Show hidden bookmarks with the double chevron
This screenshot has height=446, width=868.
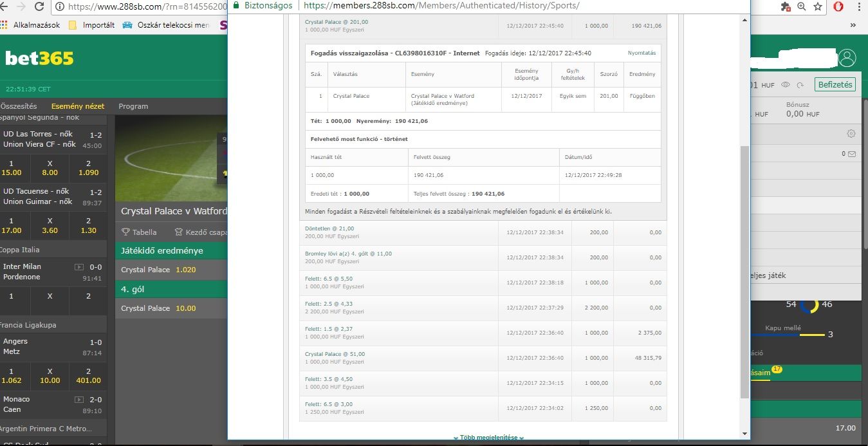[853, 25]
